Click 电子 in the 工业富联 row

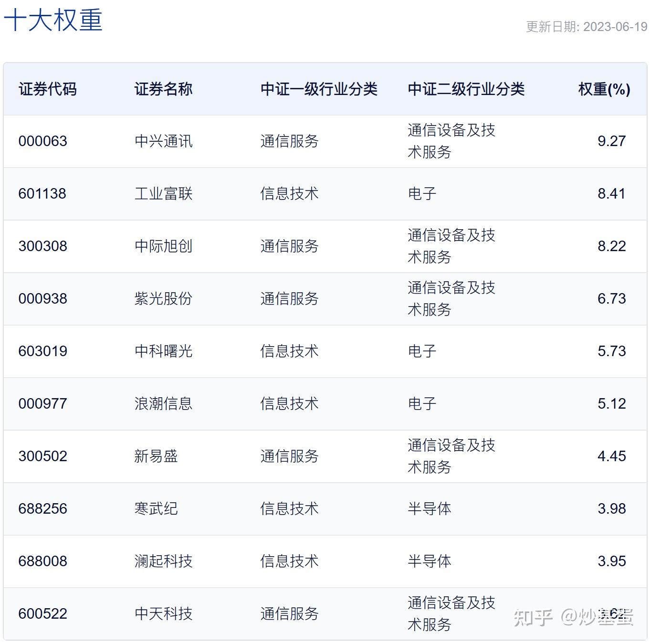(422, 194)
